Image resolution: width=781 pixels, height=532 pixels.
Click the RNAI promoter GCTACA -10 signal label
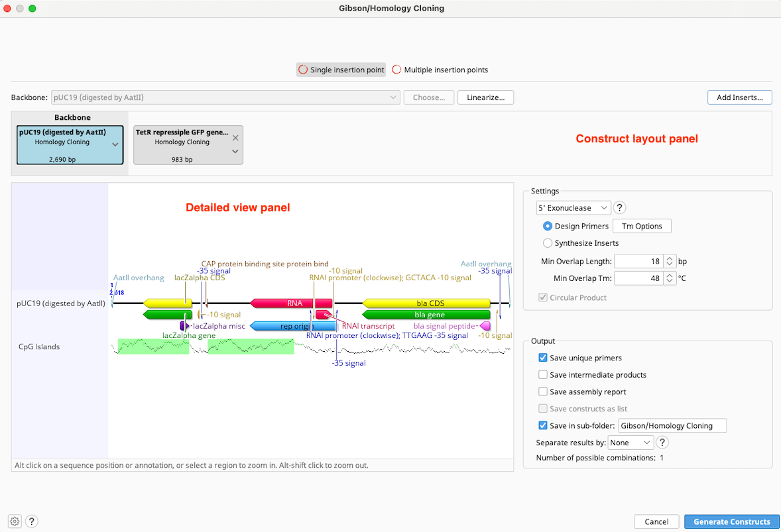point(390,278)
